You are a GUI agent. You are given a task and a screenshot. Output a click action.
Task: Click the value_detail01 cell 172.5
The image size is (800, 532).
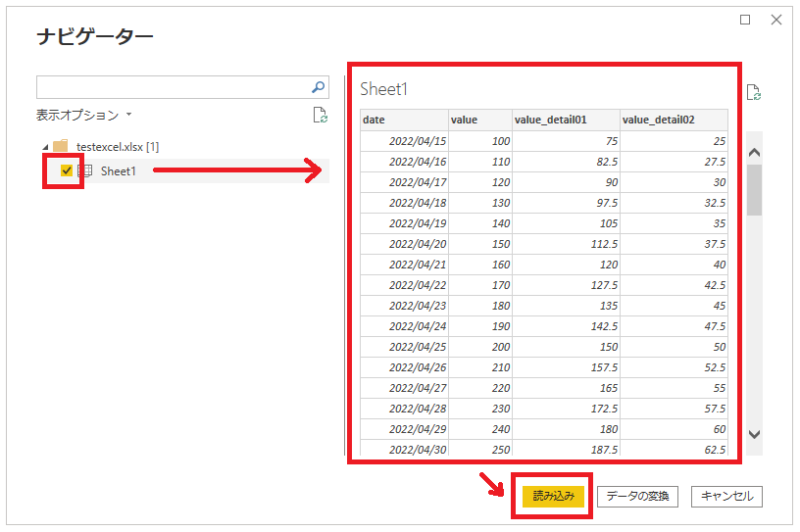point(566,409)
